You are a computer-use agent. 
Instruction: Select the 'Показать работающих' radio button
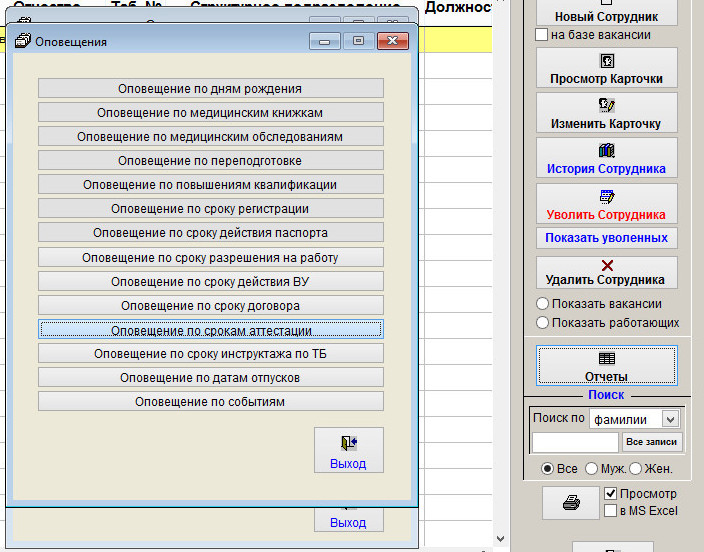[543, 323]
